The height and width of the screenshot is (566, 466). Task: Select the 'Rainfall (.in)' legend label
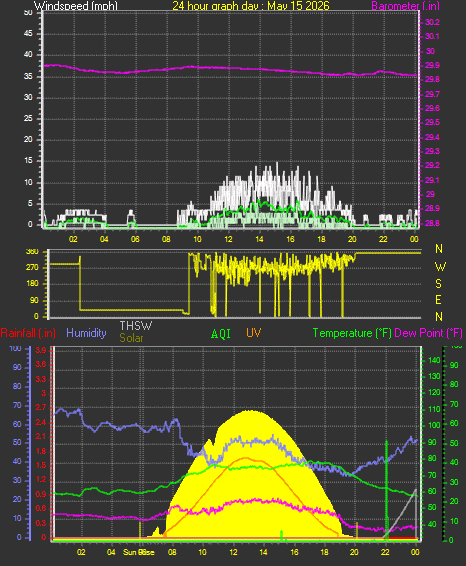point(28,333)
